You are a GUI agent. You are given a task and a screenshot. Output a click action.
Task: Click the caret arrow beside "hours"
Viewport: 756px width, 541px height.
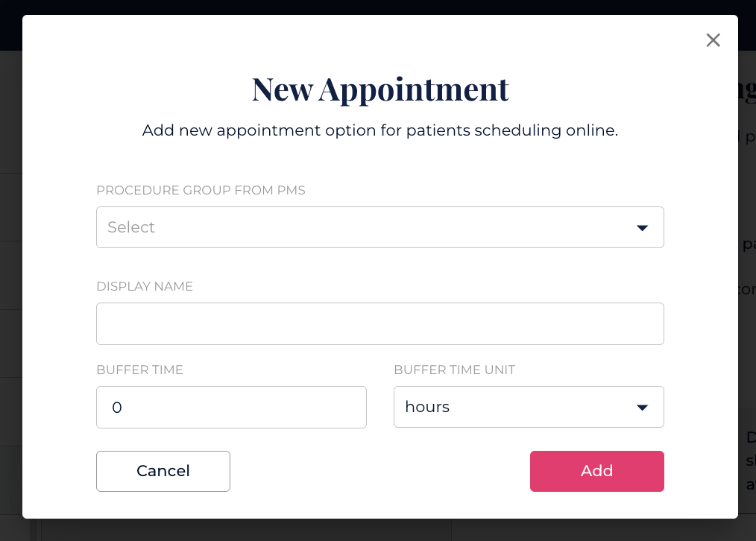(642, 407)
